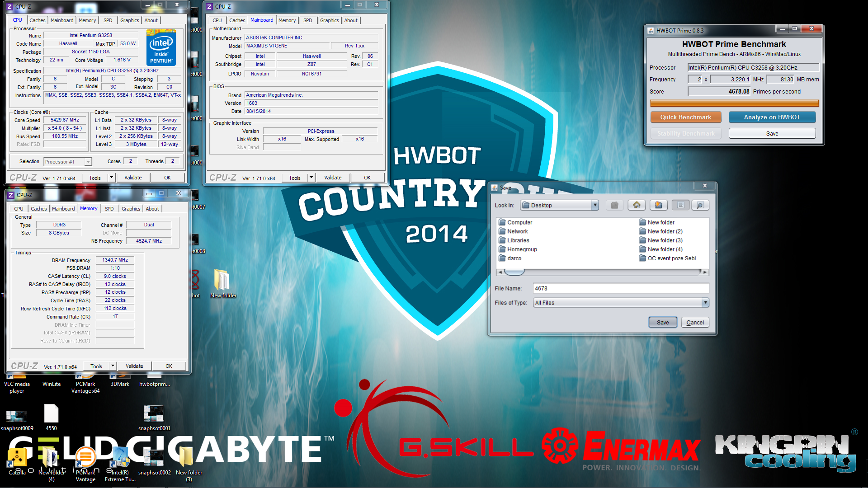Image resolution: width=868 pixels, height=488 pixels.
Task: Click the HWBOT Prime Processor name field
Action: tap(753, 68)
